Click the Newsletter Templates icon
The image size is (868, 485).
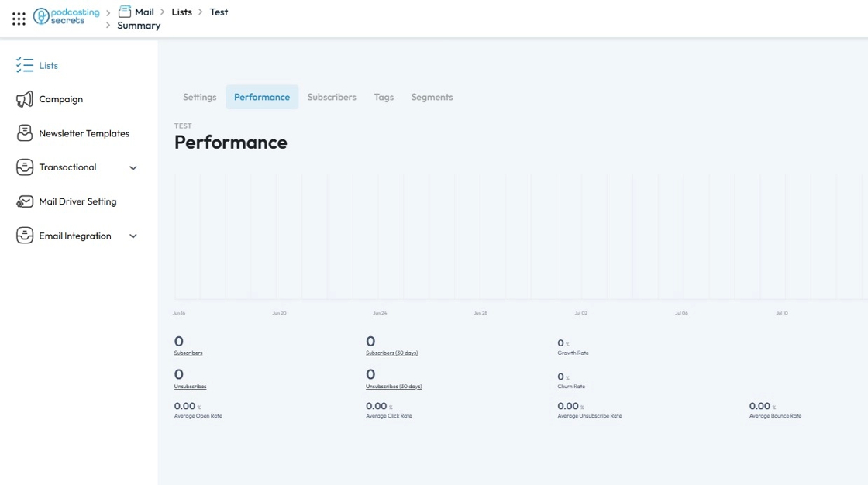coord(25,133)
